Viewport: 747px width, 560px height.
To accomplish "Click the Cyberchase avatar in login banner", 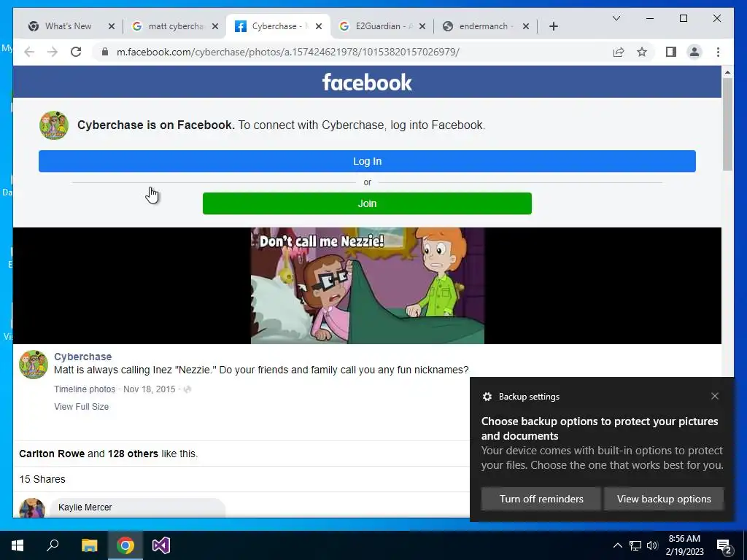I will tap(54, 125).
